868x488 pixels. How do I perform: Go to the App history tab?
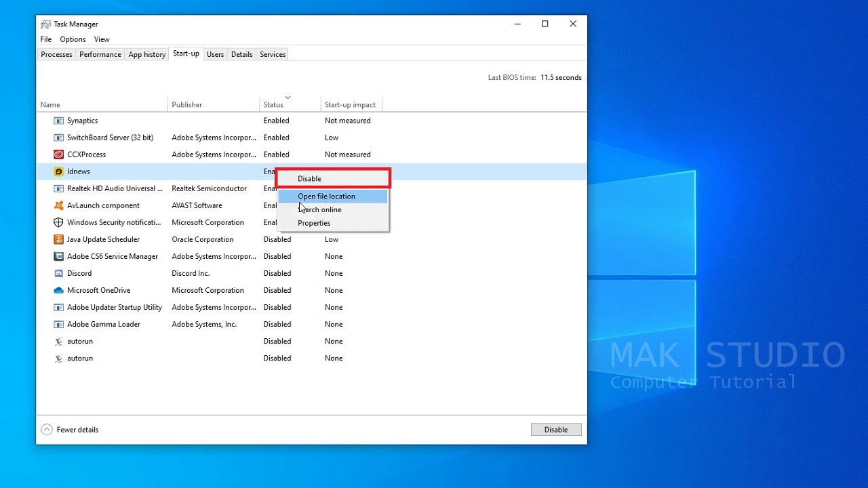[x=147, y=54]
